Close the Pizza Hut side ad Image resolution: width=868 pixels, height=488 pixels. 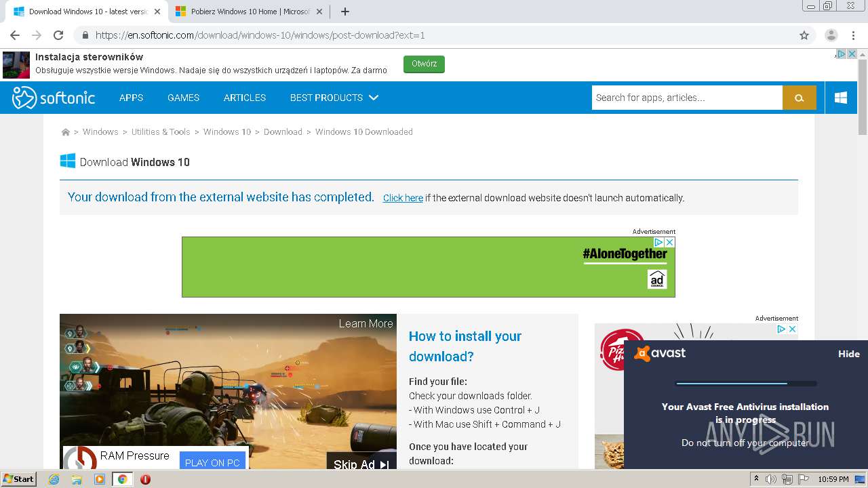792,329
